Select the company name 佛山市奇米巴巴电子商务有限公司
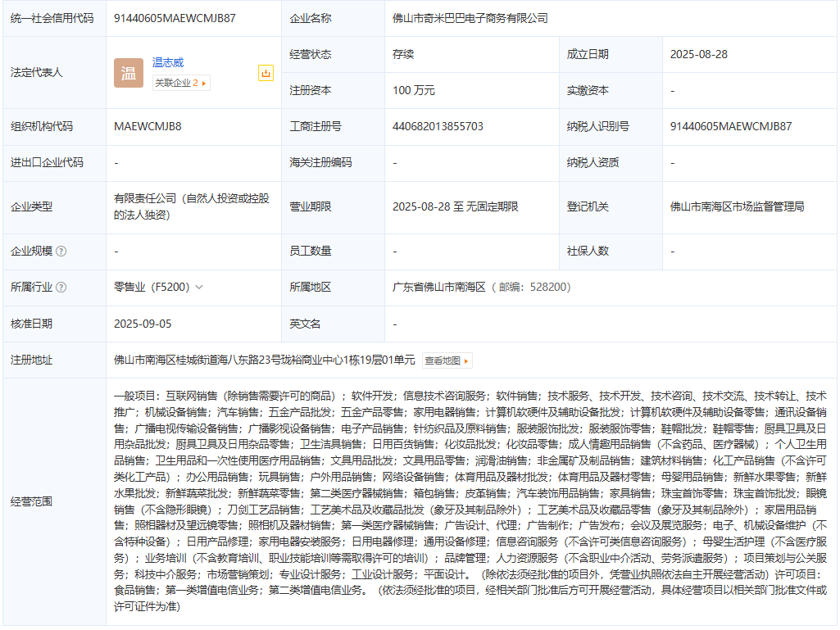The height and width of the screenshot is (630, 840). tap(470, 18)
